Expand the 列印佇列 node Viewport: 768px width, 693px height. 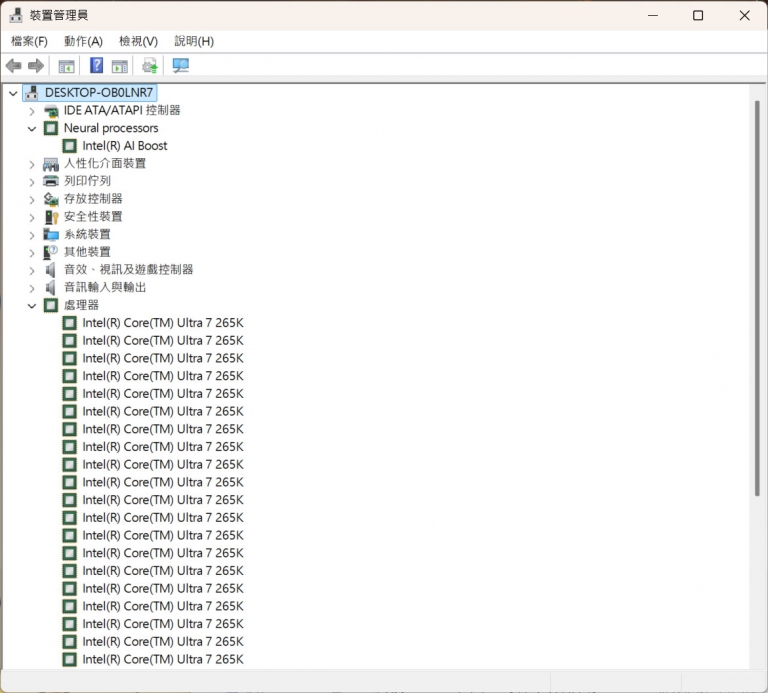[32, 182]
